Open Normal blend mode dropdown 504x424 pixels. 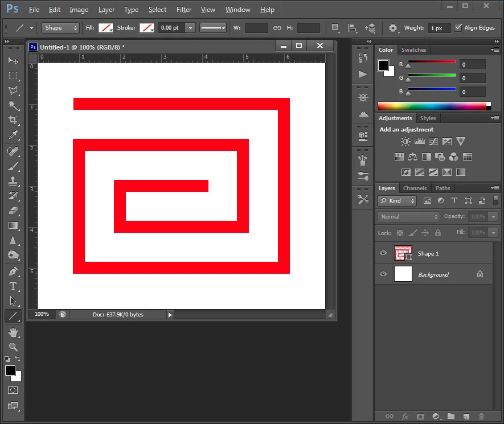coord(408,217)
